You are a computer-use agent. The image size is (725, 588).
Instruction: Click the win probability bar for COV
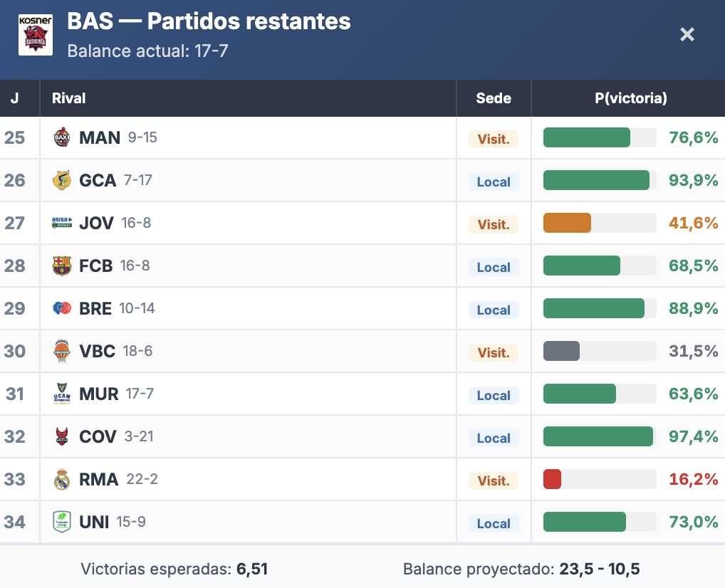pyautogui.click(x=598, y=436)
